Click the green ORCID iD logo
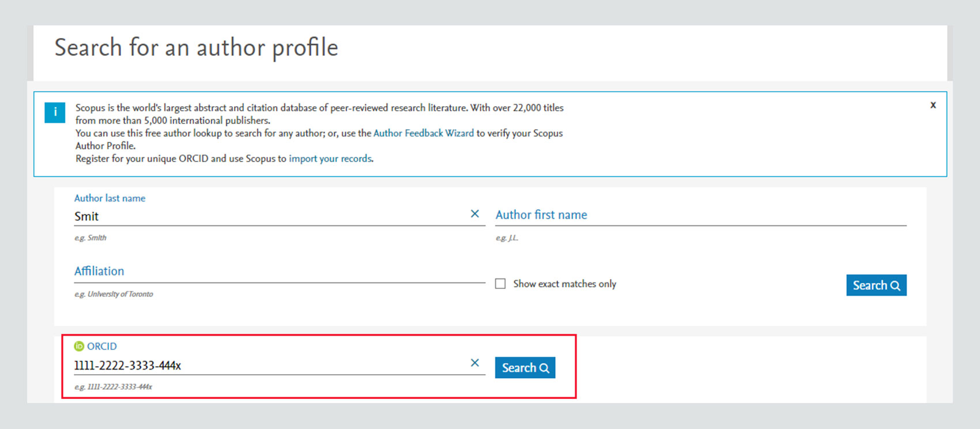Viewport: 980px width, 429px height. (79, 346)
